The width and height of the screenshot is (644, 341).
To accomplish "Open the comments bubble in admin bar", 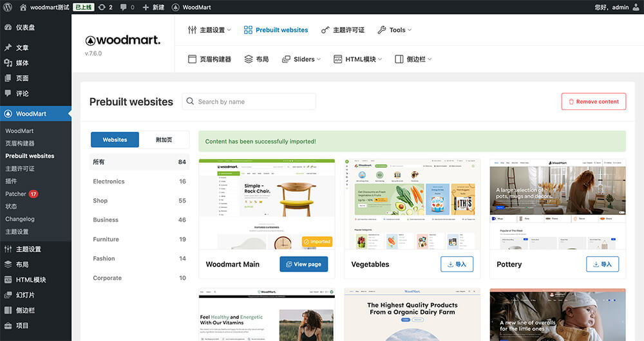I will [127, 7].
